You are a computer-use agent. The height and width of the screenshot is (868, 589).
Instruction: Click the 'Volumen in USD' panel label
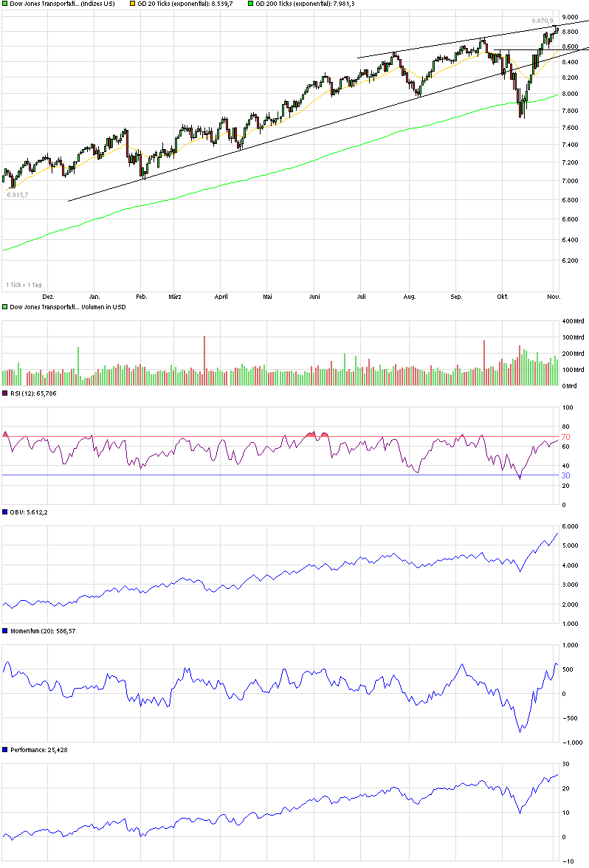click(103, 307)
